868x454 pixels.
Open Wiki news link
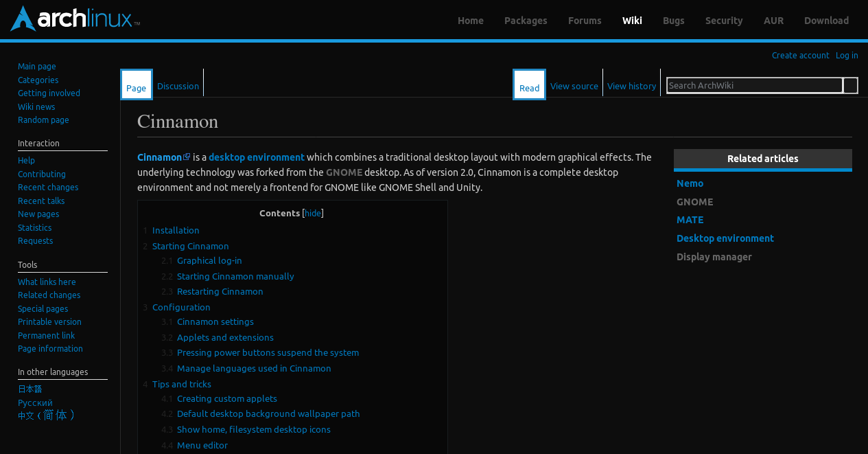pyautogui.click(x=36, y=107)
